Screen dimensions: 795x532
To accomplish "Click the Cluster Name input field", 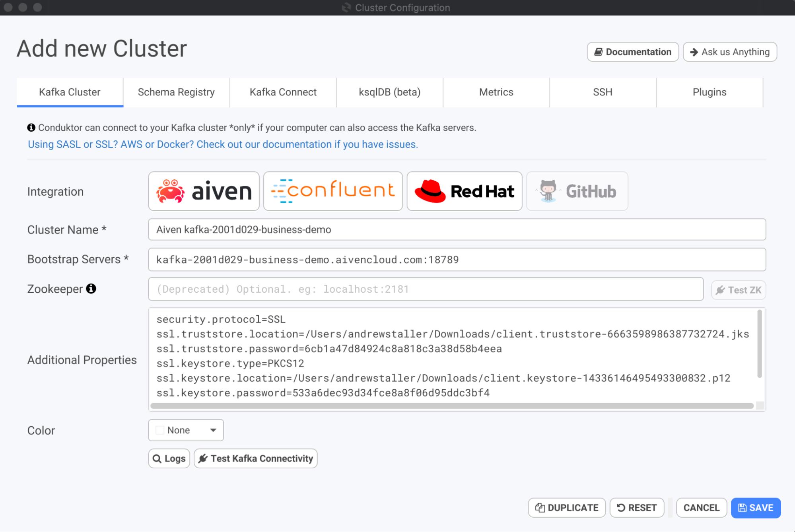I will click(457, 230).
